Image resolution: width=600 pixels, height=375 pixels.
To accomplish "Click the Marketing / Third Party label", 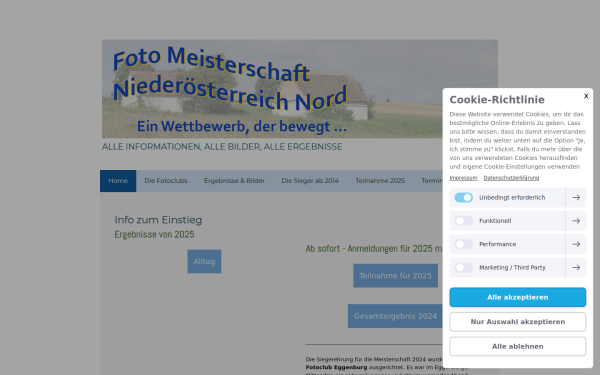I will coord(512,267).
